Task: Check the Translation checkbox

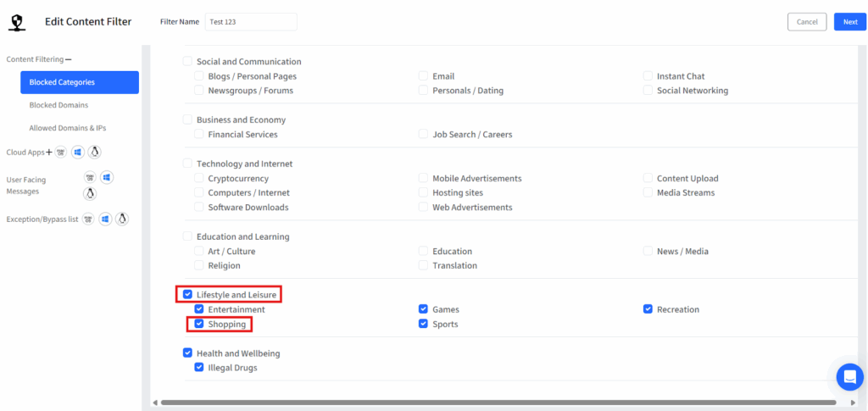Action: click(424, 265)
